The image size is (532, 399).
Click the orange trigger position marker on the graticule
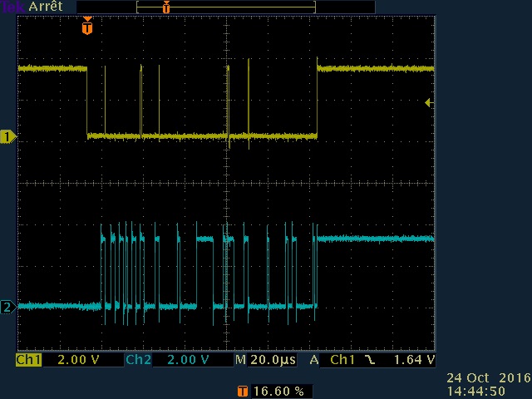tap(87, 26)
